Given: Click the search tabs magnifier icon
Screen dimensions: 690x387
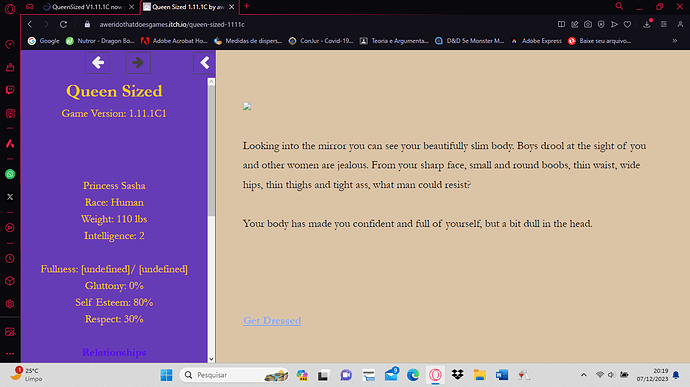Looking at the screenshot, I should point(619,6).
